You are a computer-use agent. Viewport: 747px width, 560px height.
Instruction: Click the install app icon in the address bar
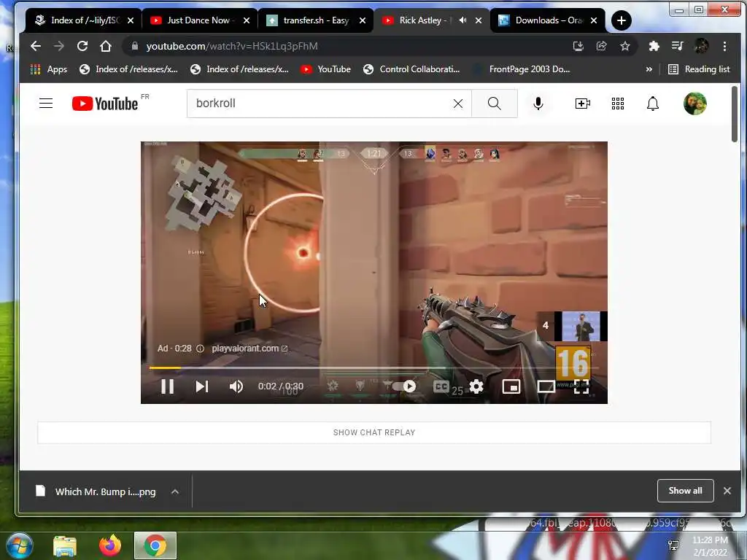(578, 46)
